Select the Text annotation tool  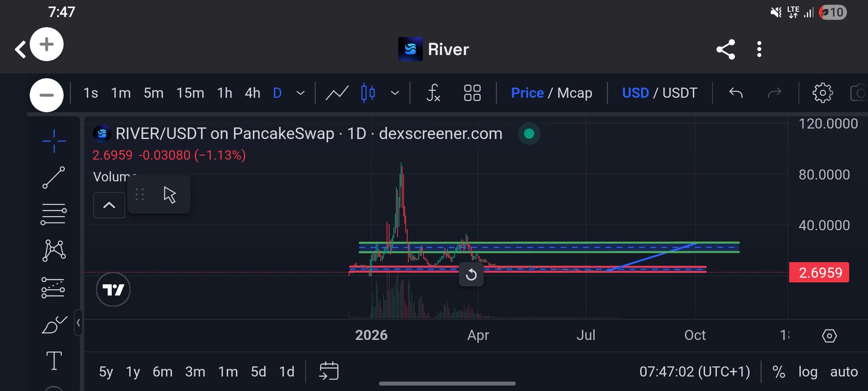pyautogui.click(x=54, y=361)
